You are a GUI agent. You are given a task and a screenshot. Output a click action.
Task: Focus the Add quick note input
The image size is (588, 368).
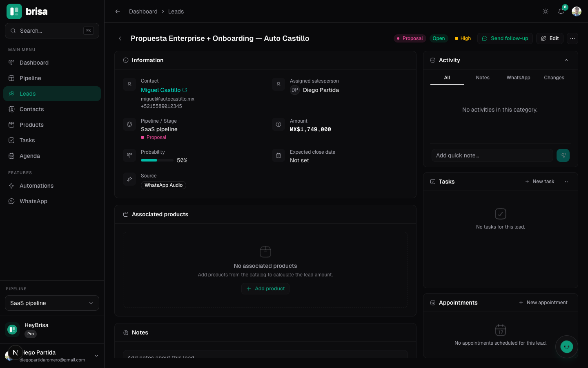coord(492,155)
